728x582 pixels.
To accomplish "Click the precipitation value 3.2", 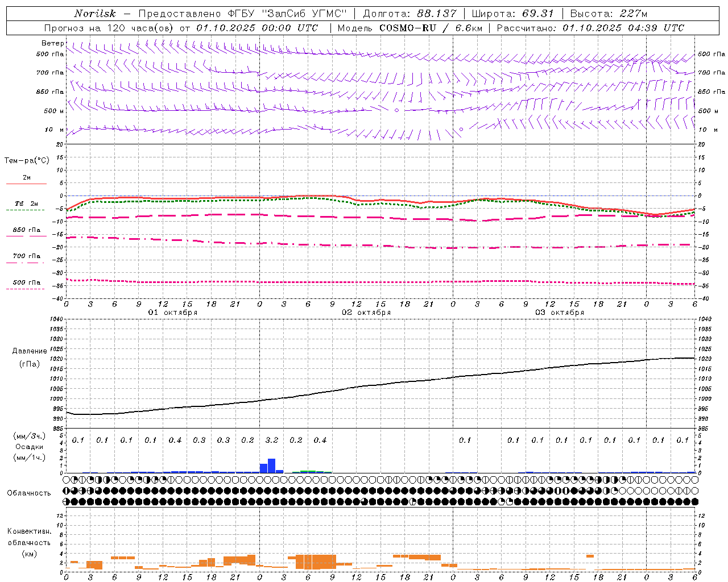I will [x=272, y=440].
